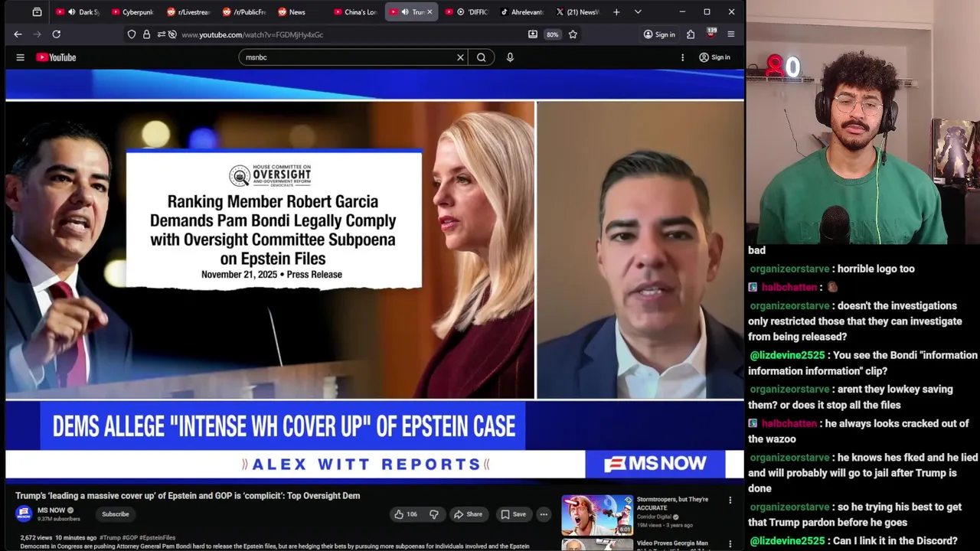Click the chat message 'horrible logo too'
This screenshot has width=980, height=551.
click(876, 269)
